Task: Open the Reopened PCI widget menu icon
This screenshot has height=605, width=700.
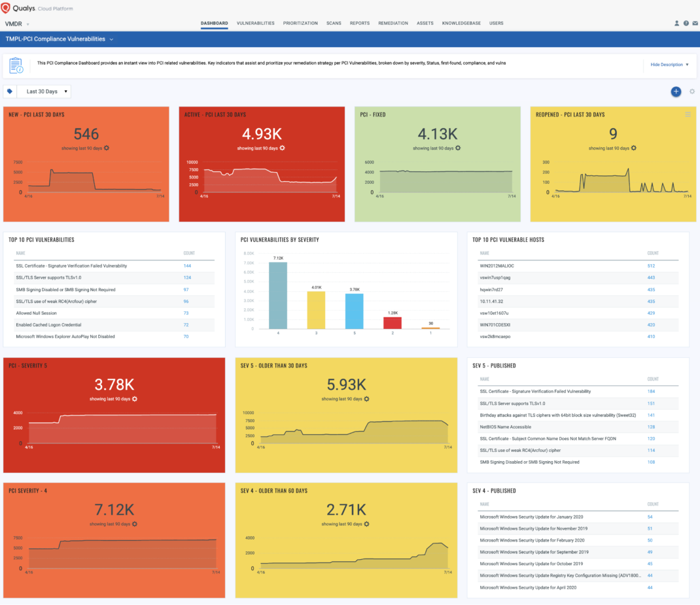Action: point(688,114)
